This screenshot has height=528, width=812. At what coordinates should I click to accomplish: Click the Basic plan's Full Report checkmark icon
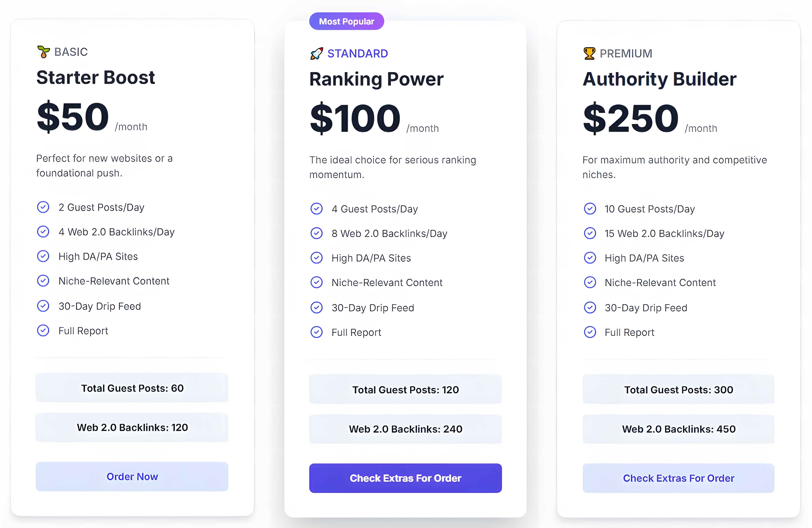pyautogui.click(x=43, y=330)
